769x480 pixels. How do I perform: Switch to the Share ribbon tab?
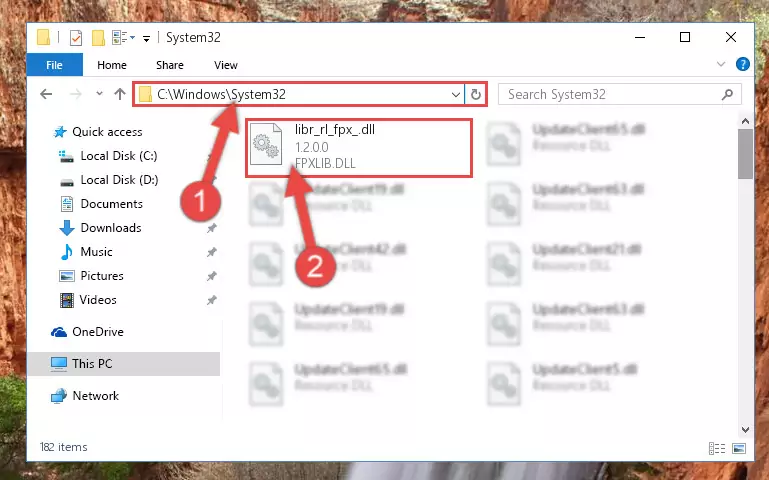(170, 65)
